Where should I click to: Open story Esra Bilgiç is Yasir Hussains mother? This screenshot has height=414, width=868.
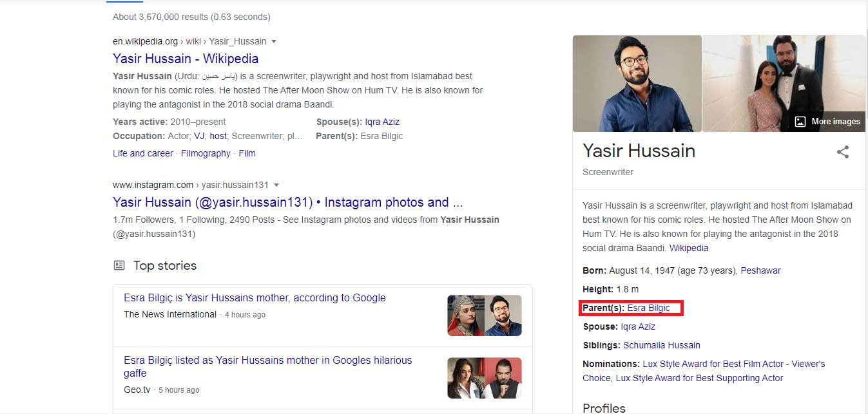(x=255, y=298)
